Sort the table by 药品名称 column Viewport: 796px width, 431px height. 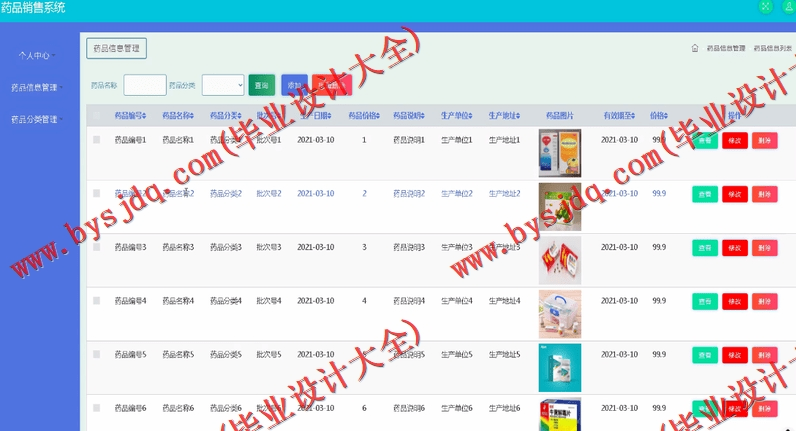click(178, 116)
